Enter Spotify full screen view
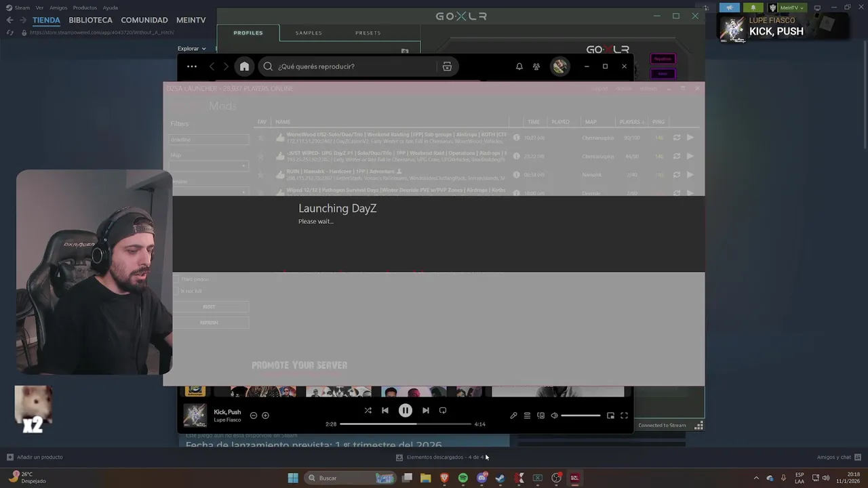The height and width of the screenshot is (488, 868). (624, 415)
